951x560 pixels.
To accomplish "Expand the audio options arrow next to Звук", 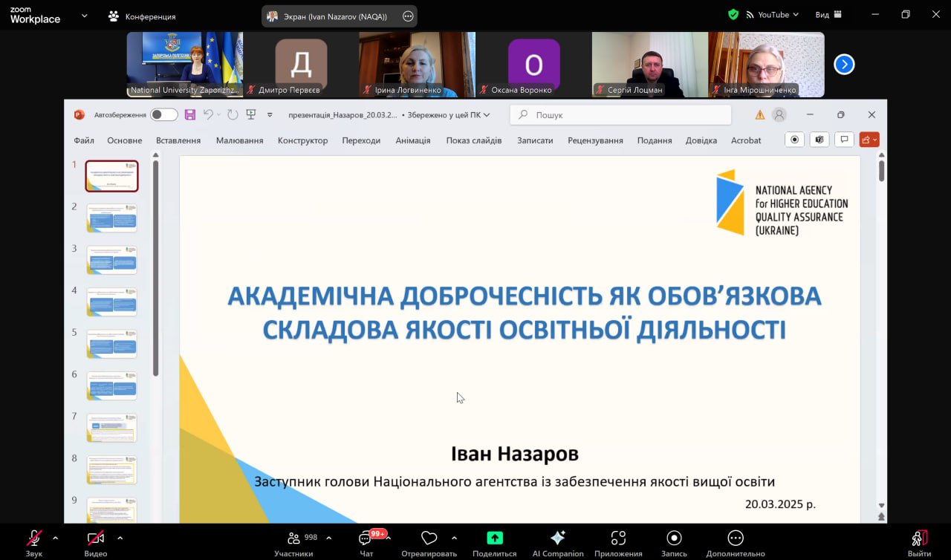I will [x=55, y=538].
